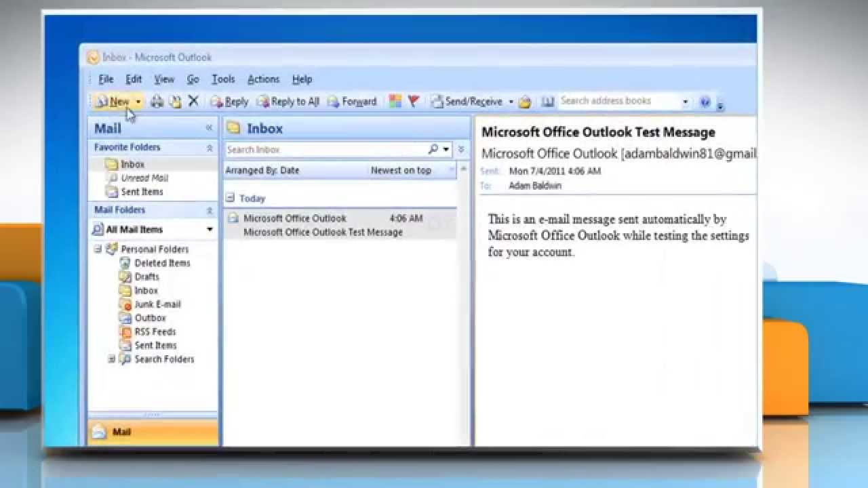868x488 pixels.
Task: Select the Microsoft Office Outlook Test Message email
Action: 340,225
